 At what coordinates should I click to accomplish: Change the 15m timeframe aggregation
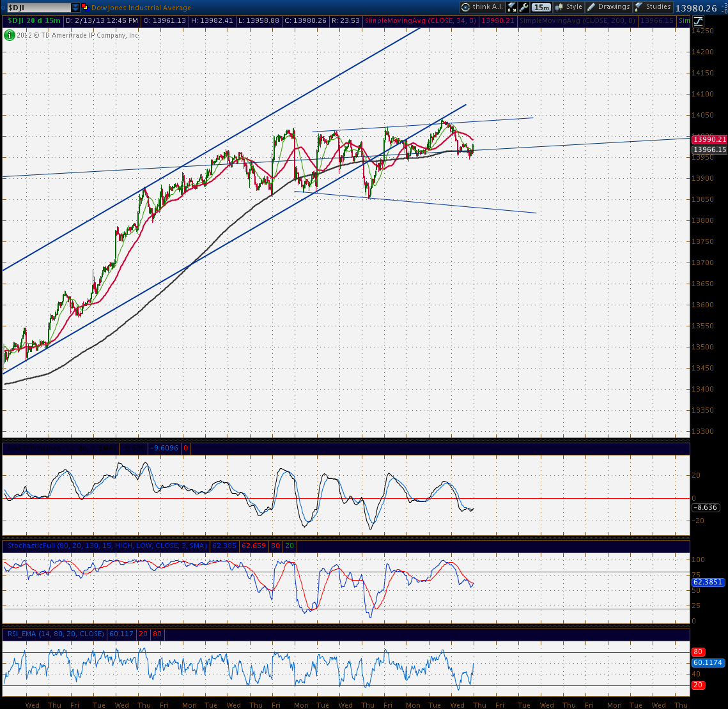(x=541, y=7)
